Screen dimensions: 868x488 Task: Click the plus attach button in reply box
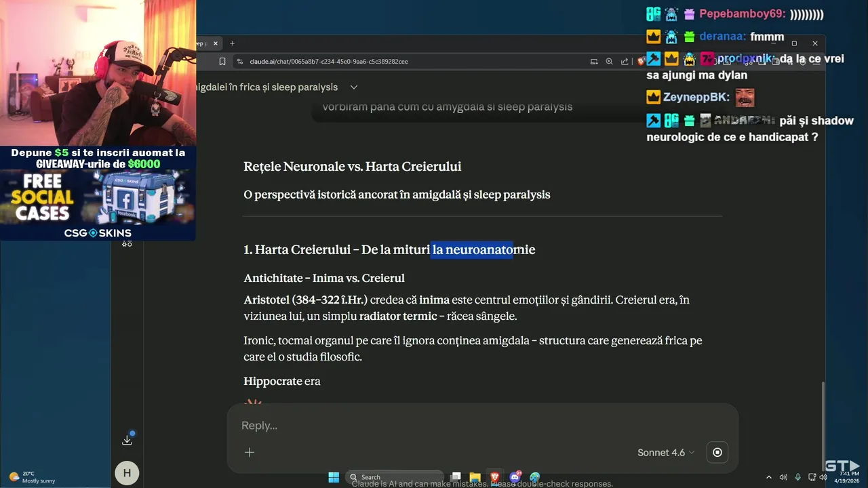click(250, 452)
